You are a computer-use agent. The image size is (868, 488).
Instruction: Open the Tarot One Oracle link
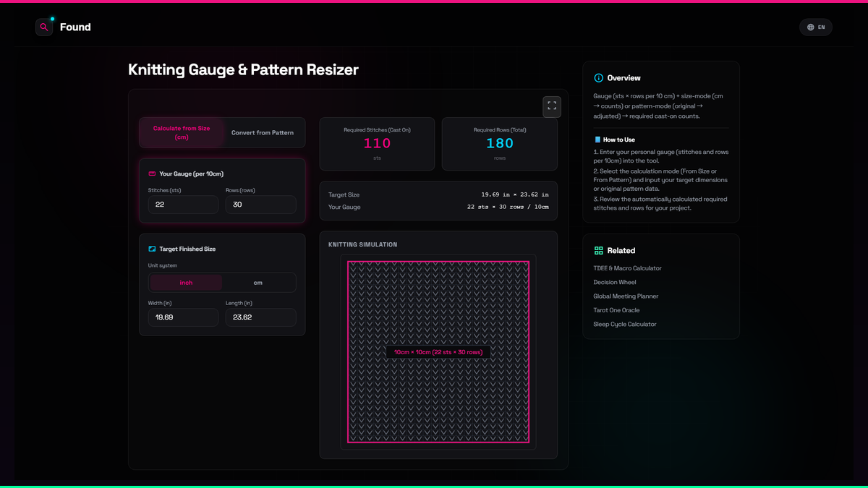coord(616,310)
